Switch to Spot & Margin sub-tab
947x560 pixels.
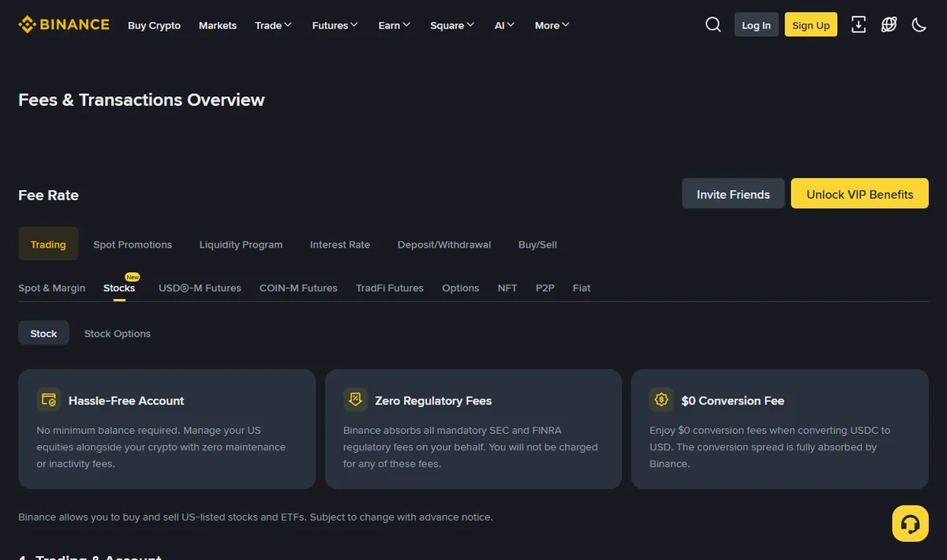(51, 288)
